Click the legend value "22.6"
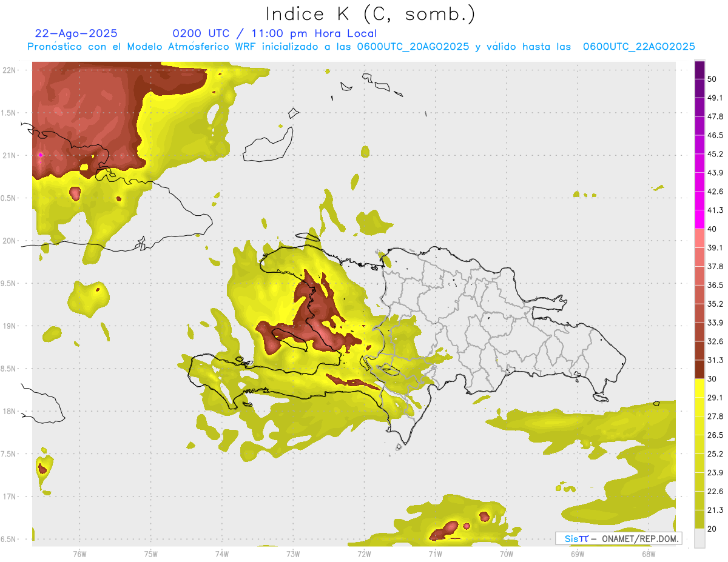The width and height of the screenshot is (728, 562). [x=715, y=491]
